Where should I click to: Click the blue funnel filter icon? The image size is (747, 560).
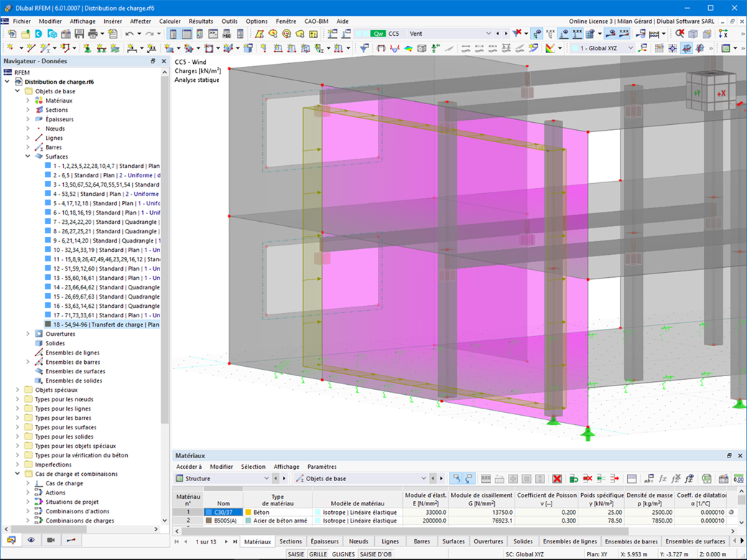click(x=364, y=48)
